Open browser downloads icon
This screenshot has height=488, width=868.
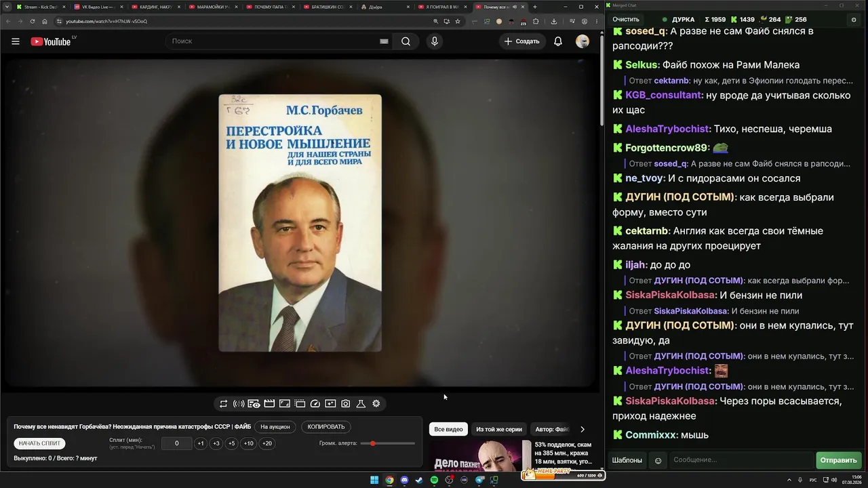tap(554, 21)
